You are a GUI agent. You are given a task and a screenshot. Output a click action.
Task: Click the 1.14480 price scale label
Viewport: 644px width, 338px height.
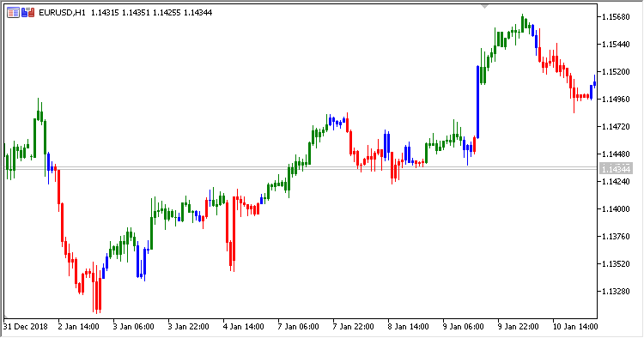pyautogui.click(x=616, y=154)
